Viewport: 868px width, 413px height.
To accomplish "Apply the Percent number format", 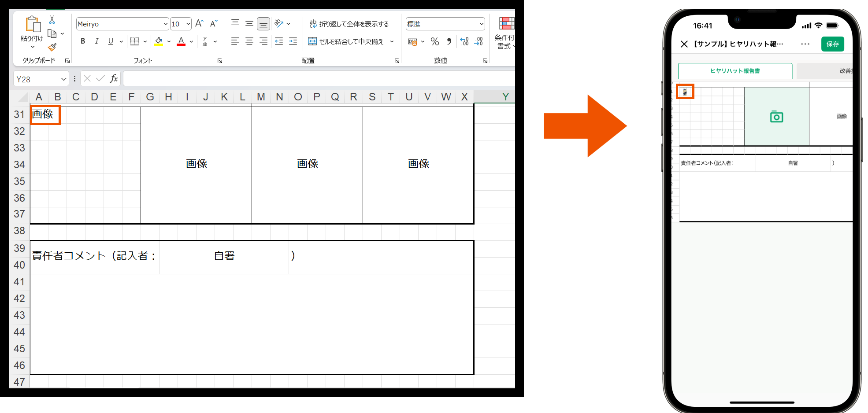I will [x=434, y=41].
